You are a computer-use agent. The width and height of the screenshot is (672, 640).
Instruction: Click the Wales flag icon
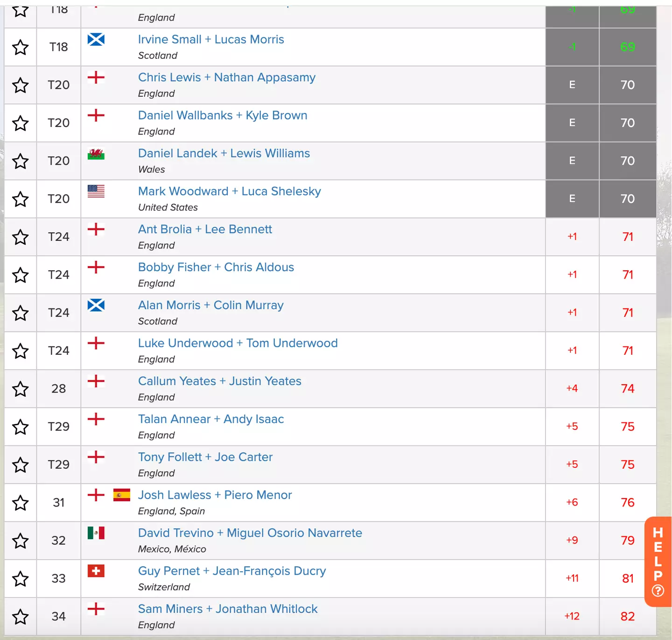click(96, 154)
